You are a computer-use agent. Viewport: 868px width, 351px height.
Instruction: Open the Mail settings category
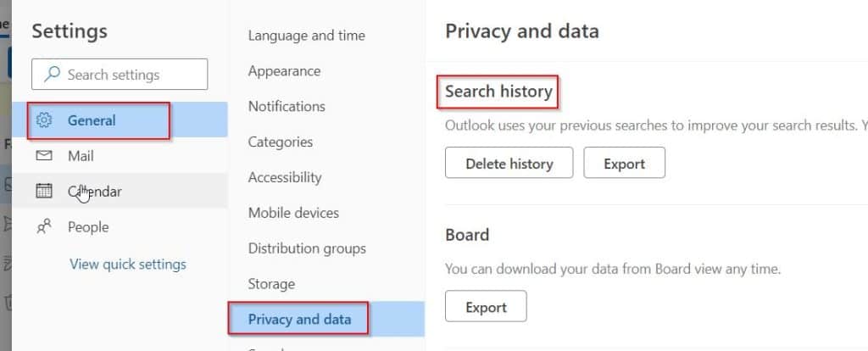tap(120, 155)
